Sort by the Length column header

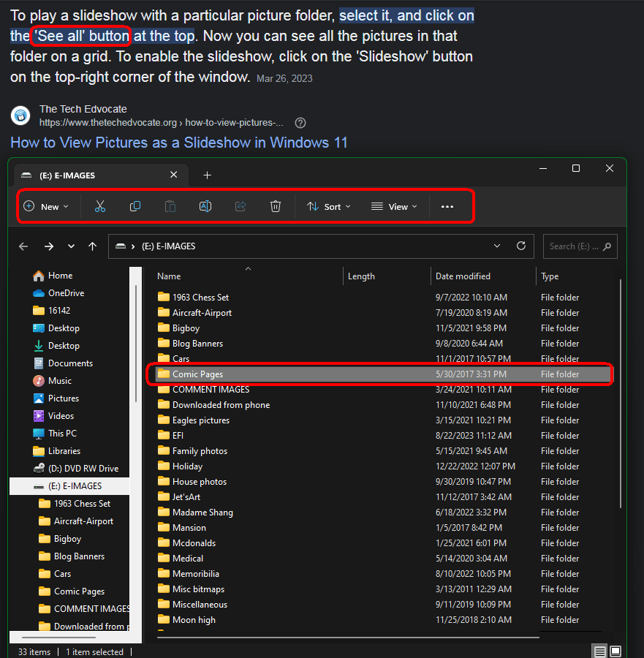(x=361, y=276)
